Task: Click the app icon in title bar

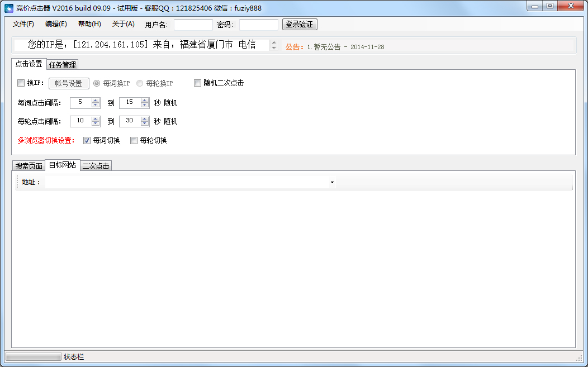Action: coord(8,8)
